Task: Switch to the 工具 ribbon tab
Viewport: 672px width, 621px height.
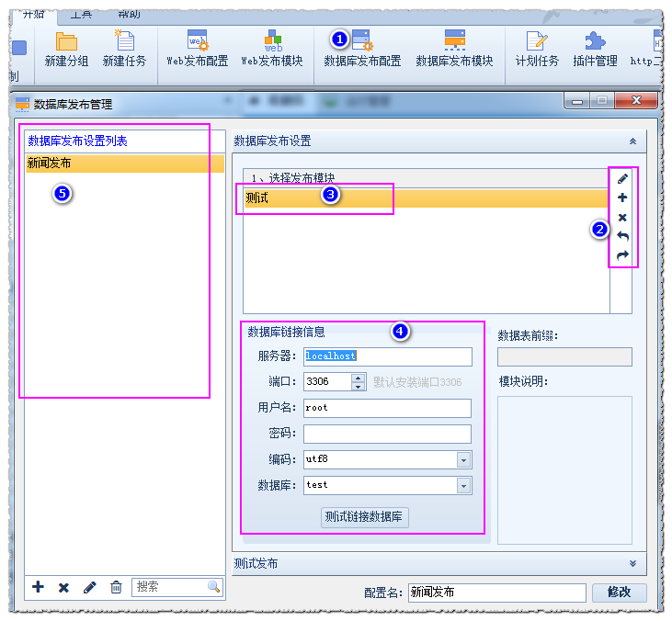Action: click(x=81, y=15)
